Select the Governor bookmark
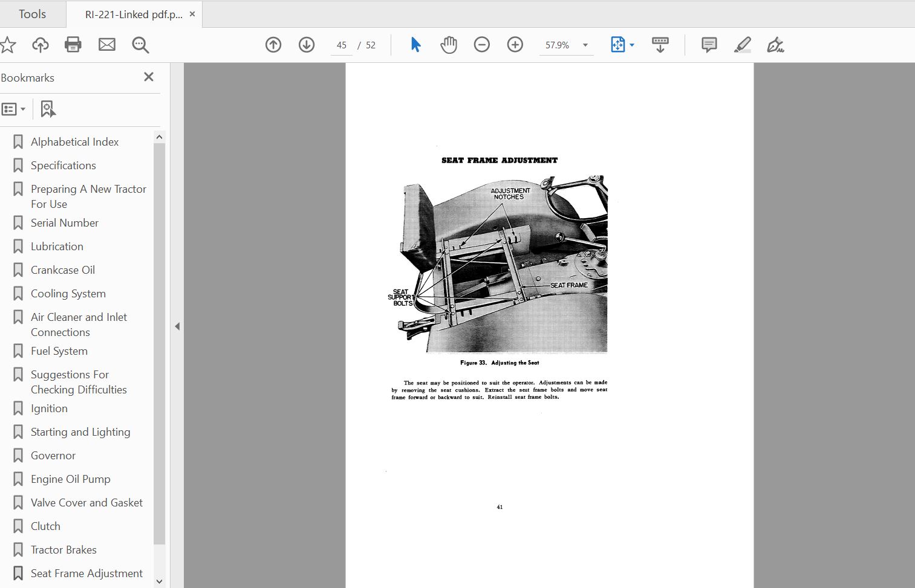Image resolution: width=915 pixels, height=588 pixels. click(x=53, y=456)
